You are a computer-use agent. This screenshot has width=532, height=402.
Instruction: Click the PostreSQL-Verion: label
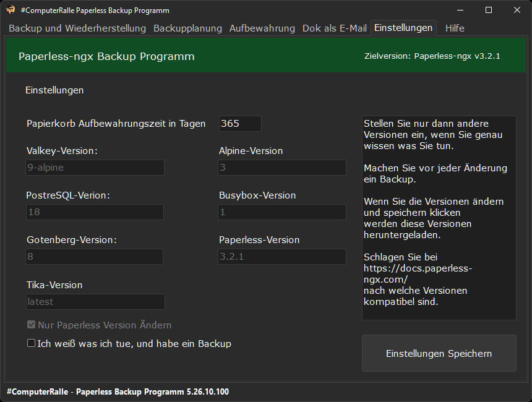click(68, 195)
